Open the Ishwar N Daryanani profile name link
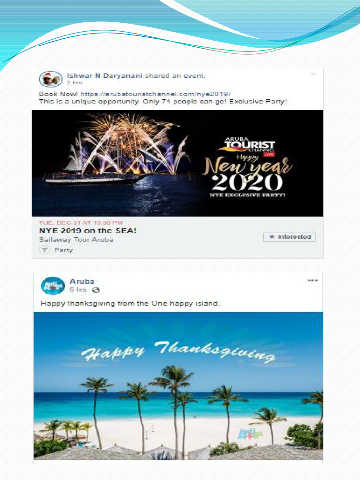The width and height of the screenshot is (360, 480). [104, 76]
